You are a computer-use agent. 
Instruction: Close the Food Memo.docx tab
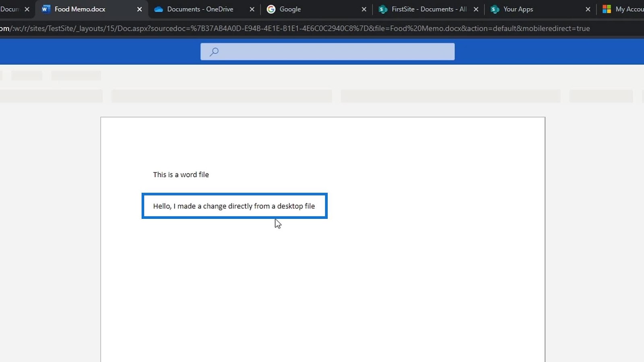click(x=139, y=9)
